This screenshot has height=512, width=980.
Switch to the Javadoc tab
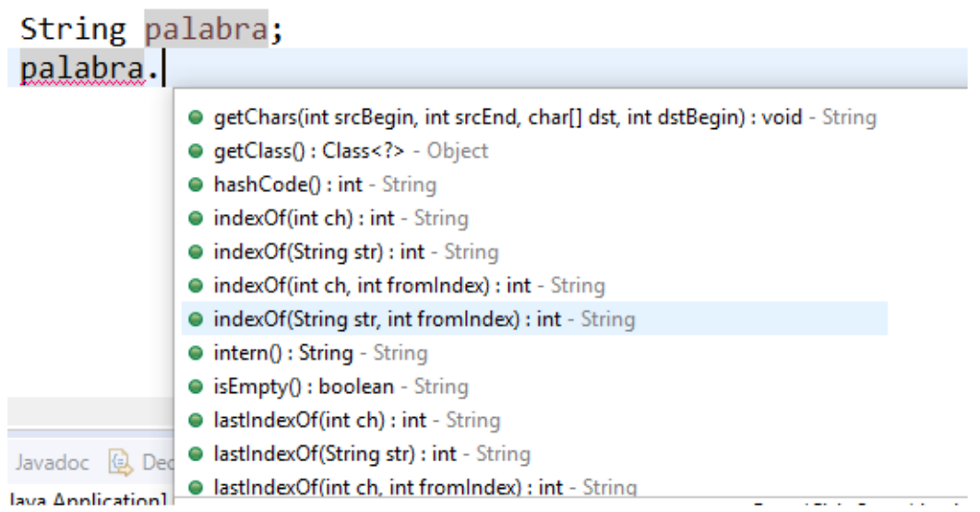tap(51, 460)
